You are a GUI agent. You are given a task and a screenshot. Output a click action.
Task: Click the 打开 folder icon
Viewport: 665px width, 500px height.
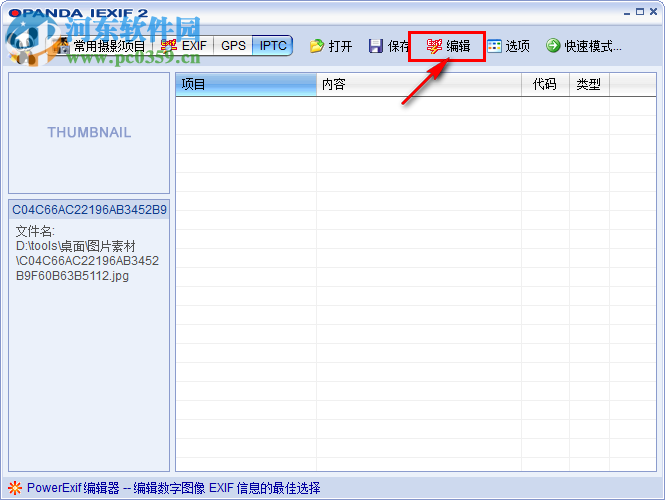click(317, 46)
